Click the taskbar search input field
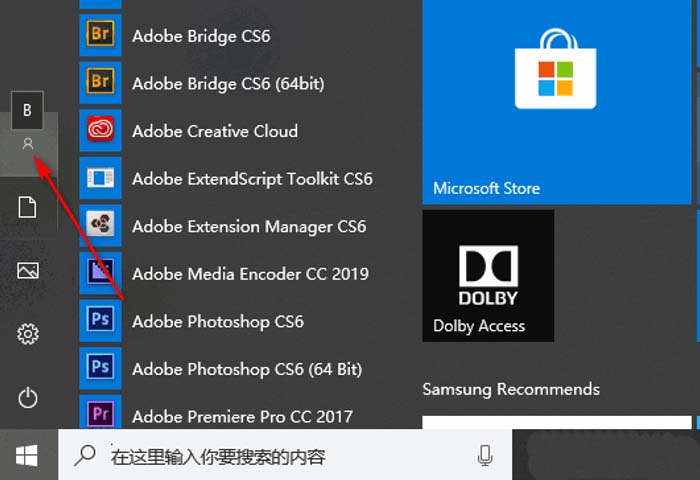700x480 pixels. pos(280,457)
